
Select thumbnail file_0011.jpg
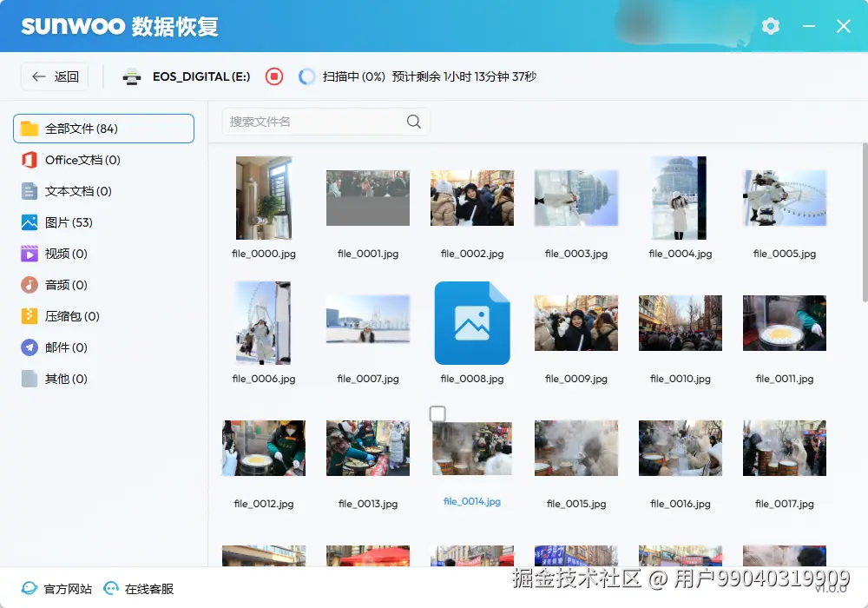pos(785,323)
